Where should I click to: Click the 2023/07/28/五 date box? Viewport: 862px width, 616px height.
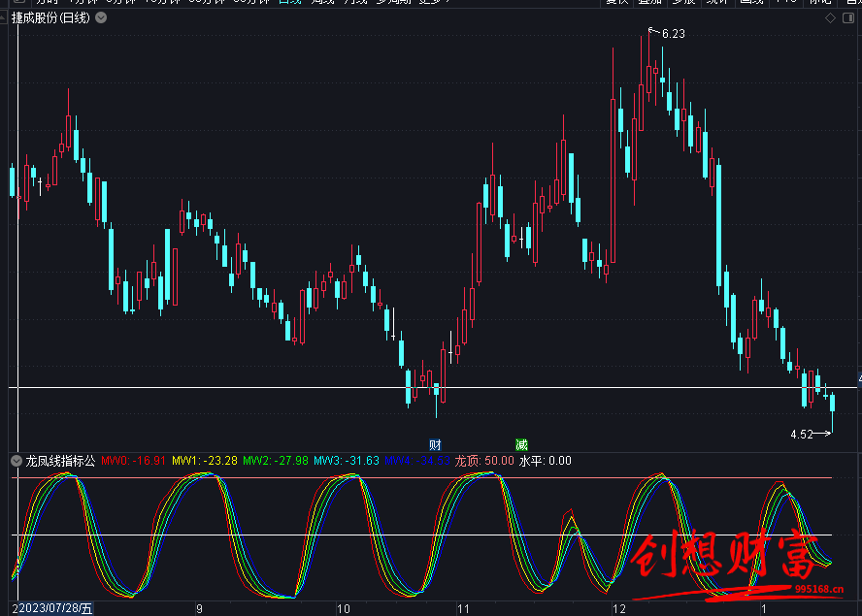coord(55,609)
